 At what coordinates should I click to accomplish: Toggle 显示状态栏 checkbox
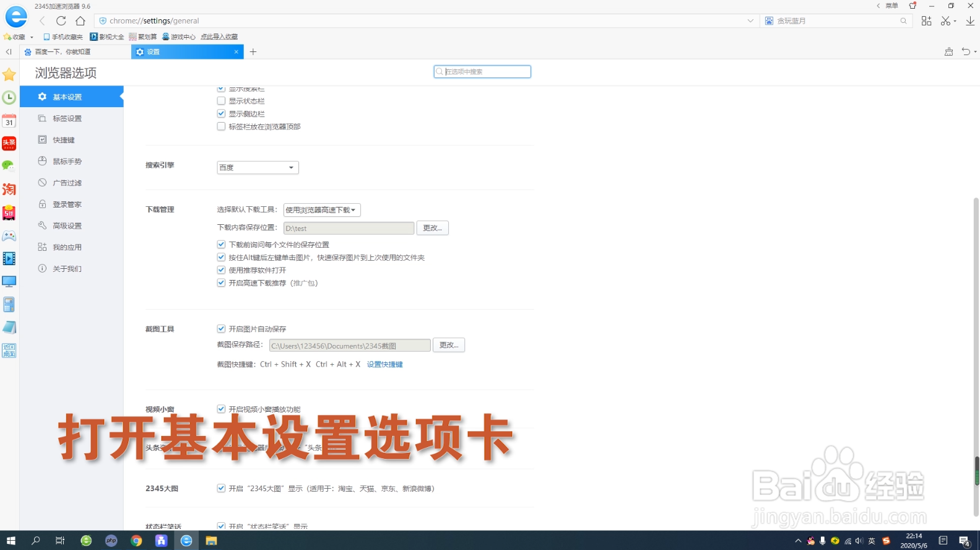pyautogui.click(x=221, y=101)
